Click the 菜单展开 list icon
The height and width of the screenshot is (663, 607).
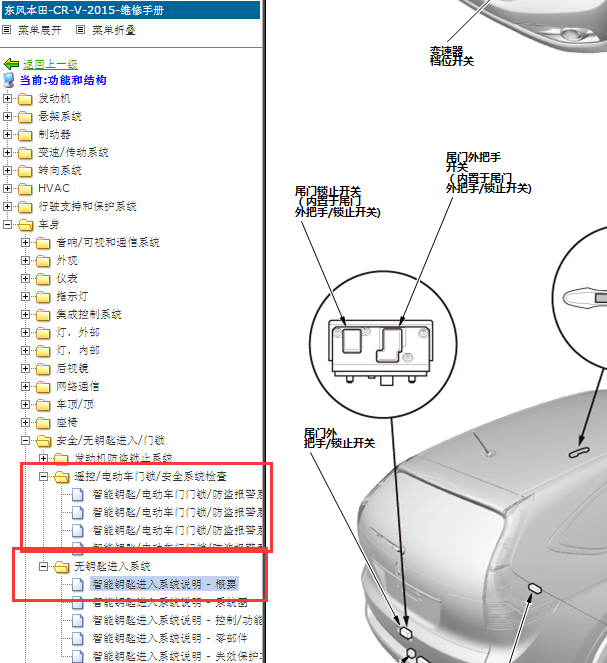(x=7, y=30)
